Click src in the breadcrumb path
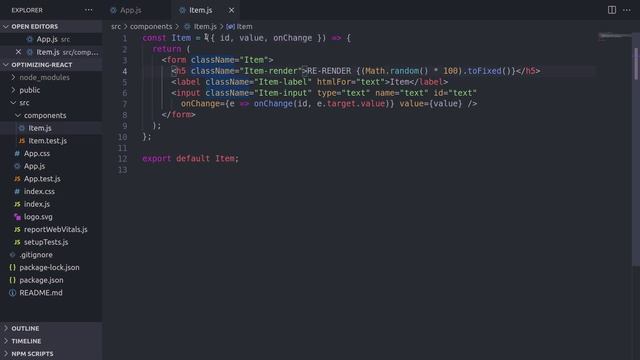 click(116, 27)
